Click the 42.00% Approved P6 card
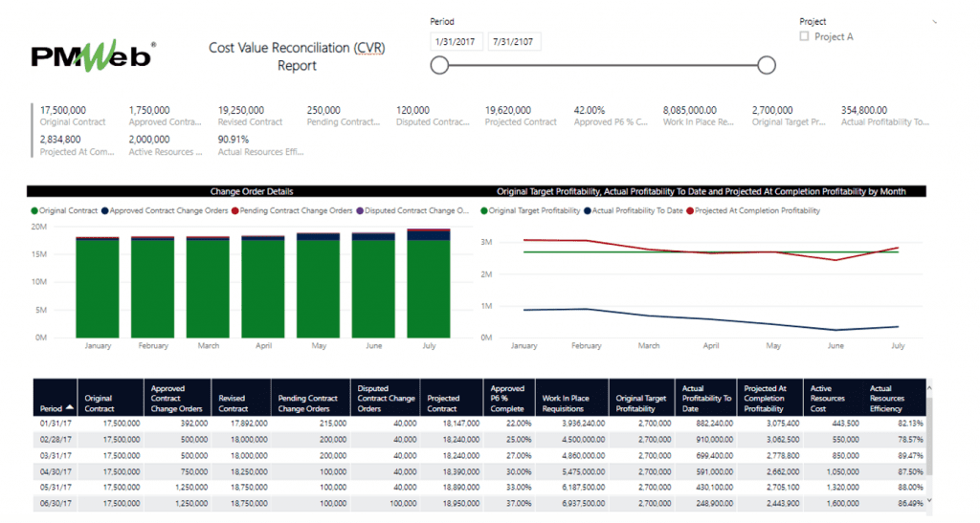The height and width of the screenshot is (523, 980). 611,116
